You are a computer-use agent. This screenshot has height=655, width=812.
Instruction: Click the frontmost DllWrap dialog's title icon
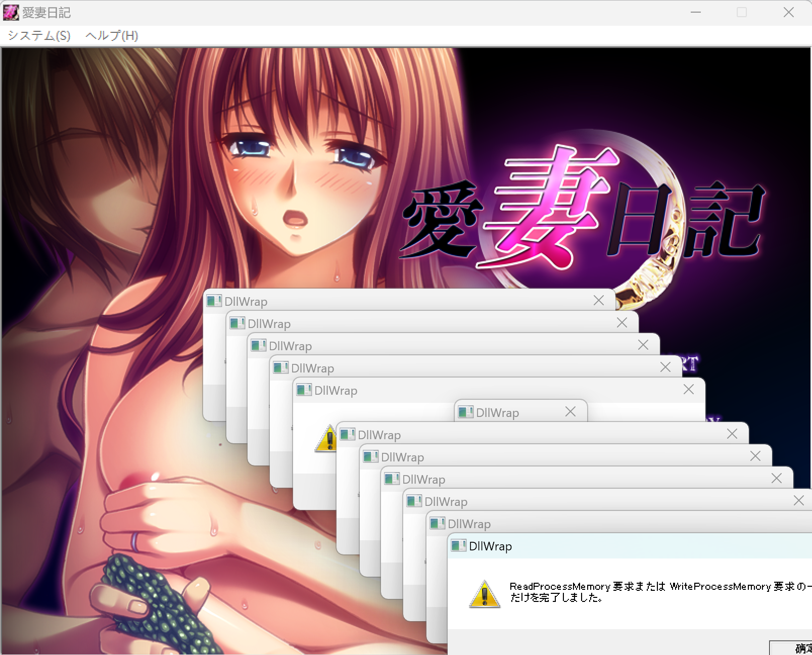click(x=458, y=546)
